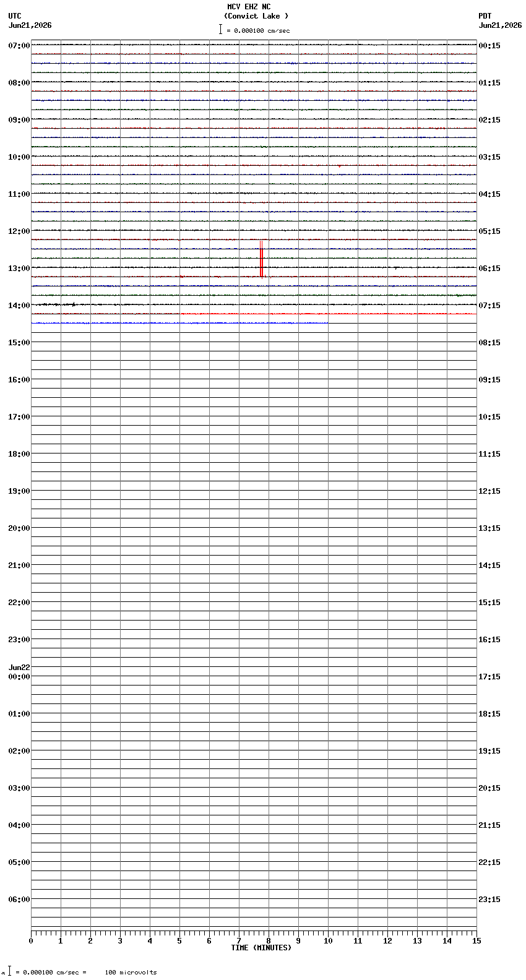Image resolution: width=526 pixels, height=980 pixels.
Task: Click the blue in-progress trace line
Action: pos(179,323)
